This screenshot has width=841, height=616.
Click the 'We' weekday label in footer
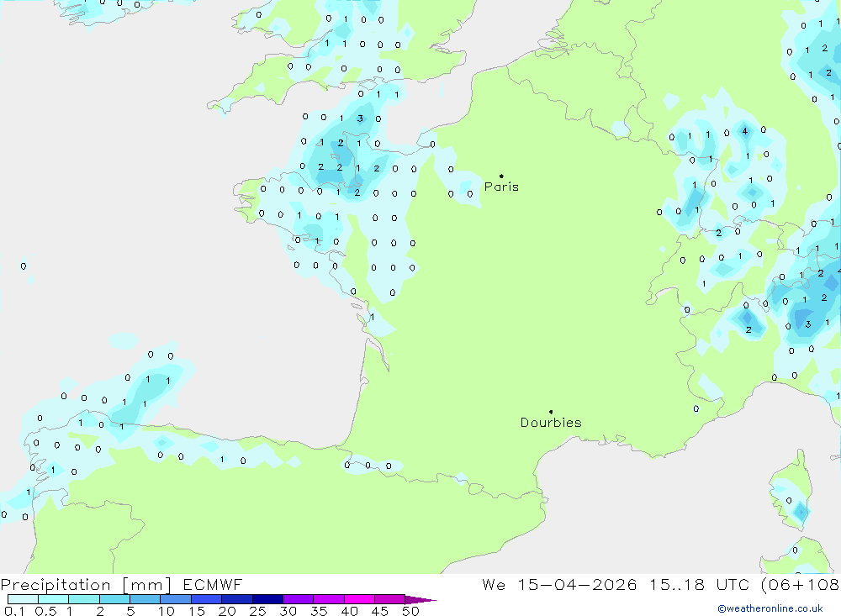[494, 585]
